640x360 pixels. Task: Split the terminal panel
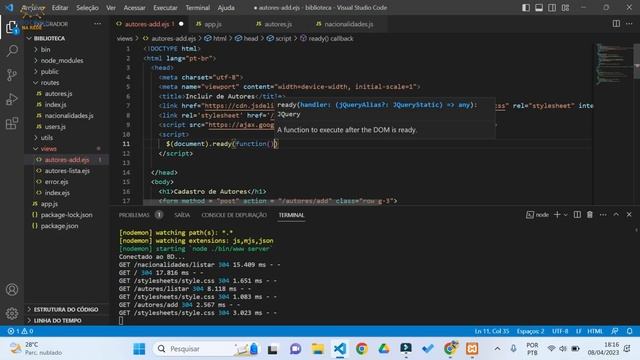tap(577, 215)
